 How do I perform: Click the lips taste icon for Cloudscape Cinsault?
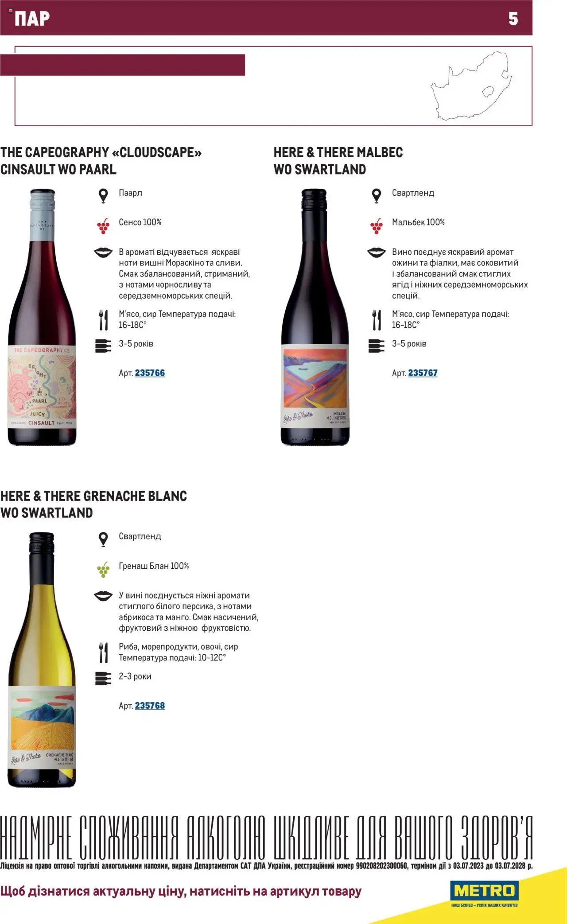point(103,252)
